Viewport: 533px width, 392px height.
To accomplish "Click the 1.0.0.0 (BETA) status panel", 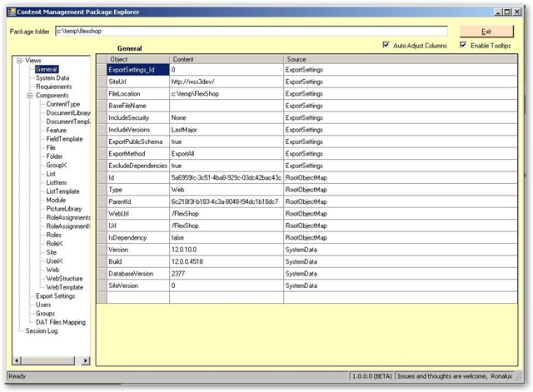I will coord(372,376).
